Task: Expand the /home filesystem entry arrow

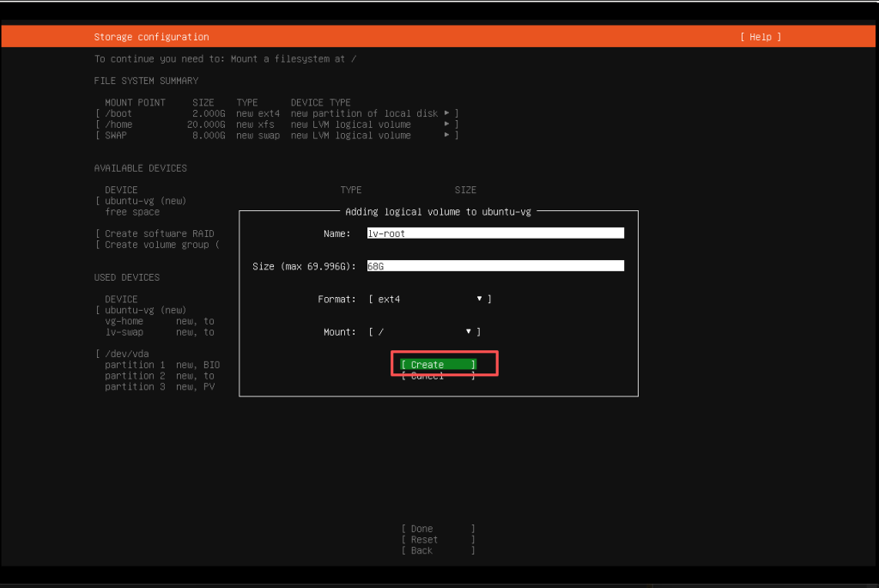Action: [446, 124]
